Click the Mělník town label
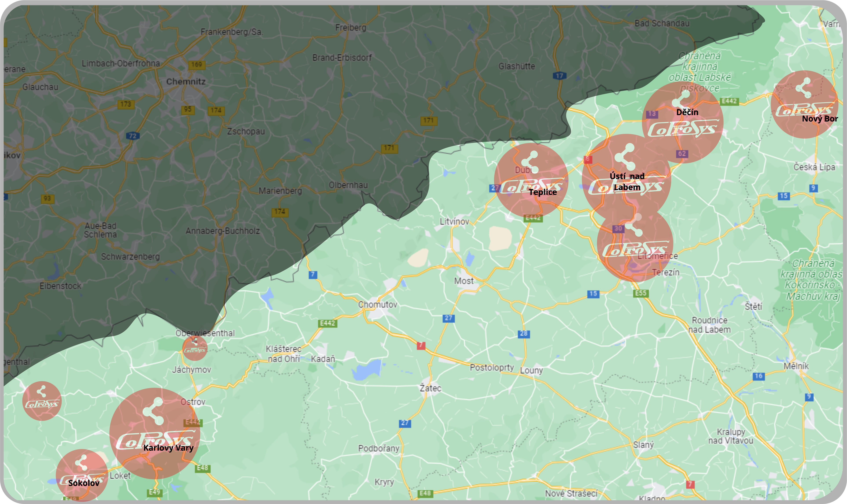 (x=796, y=366)
